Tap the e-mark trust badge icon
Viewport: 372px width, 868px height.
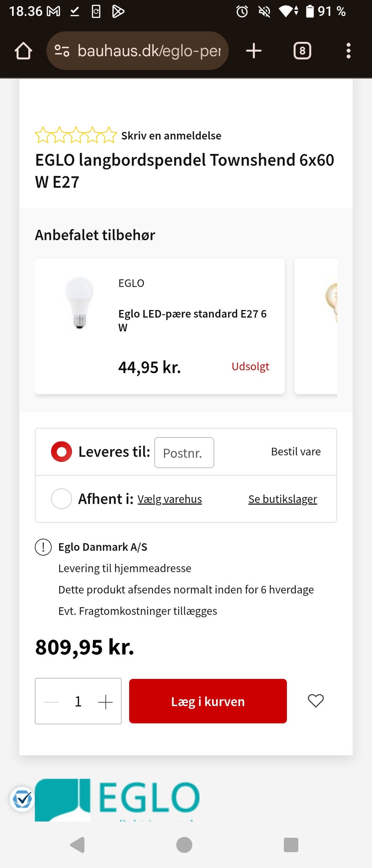click(22, 799)
